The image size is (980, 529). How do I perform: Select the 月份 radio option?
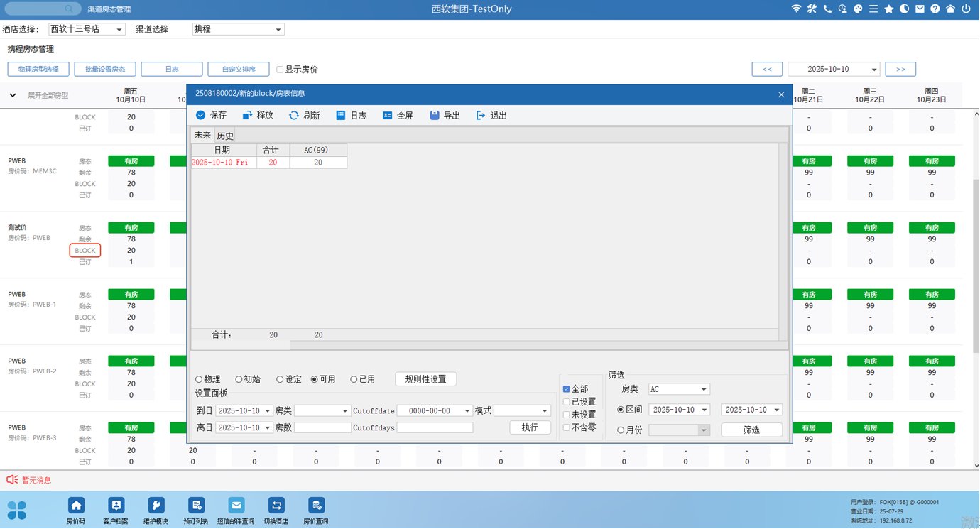tap(621, 430)
